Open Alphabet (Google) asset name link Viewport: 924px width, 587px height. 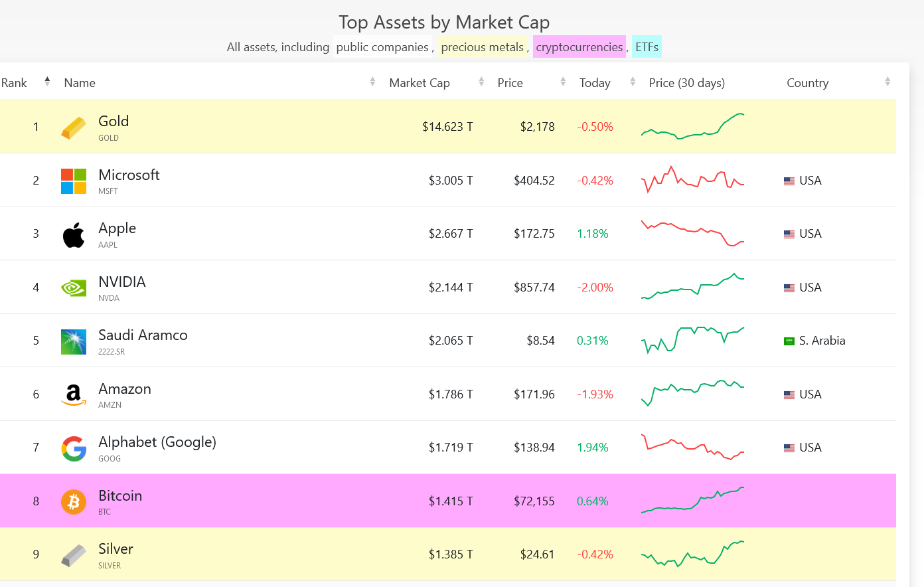point(157,442)
